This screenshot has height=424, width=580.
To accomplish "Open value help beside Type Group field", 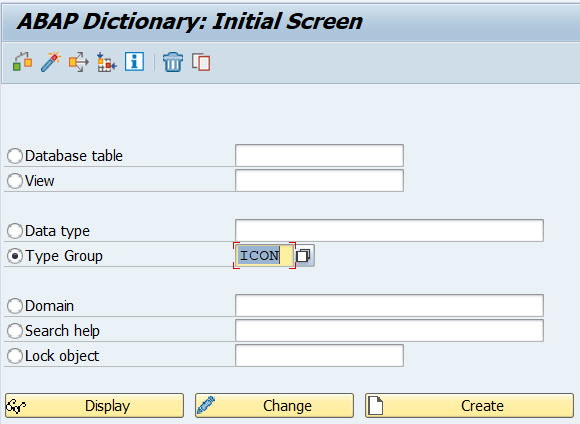I will click(x=304, y=255).
